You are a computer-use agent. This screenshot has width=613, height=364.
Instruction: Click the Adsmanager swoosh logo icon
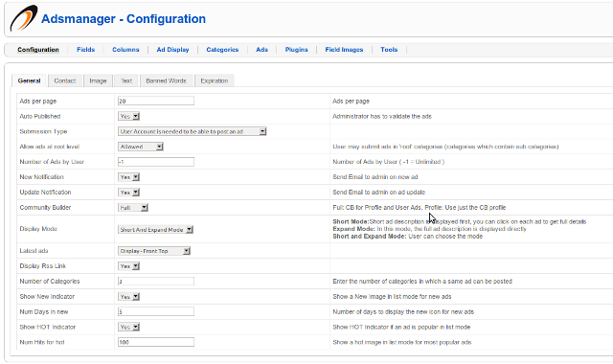coord(24,18)
